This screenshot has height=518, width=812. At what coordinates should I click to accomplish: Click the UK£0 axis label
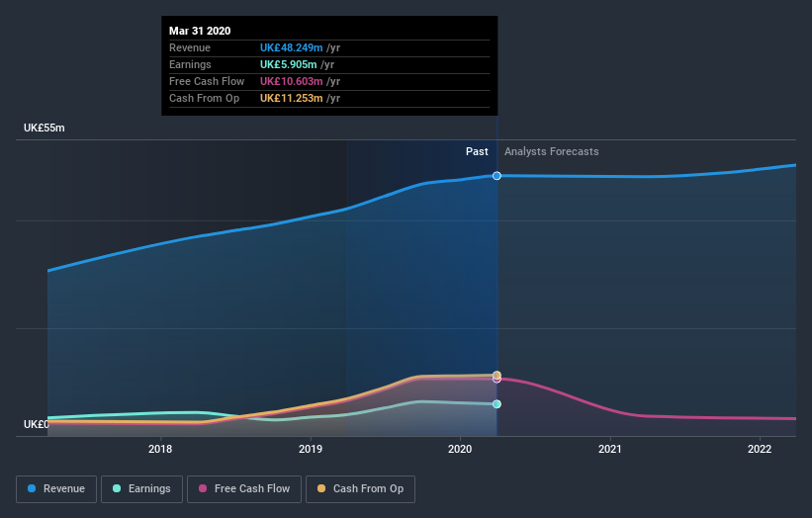pos(36,424)
